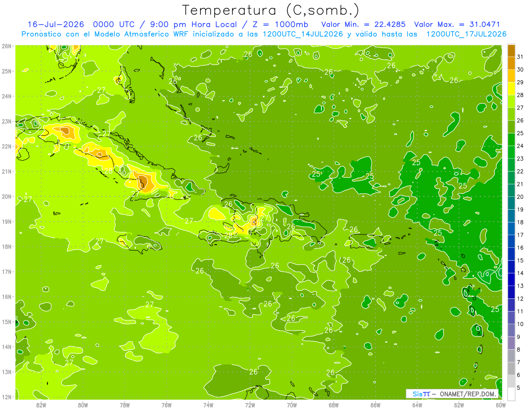Click the yellow 28–29 band on color scale

[511, 89]
